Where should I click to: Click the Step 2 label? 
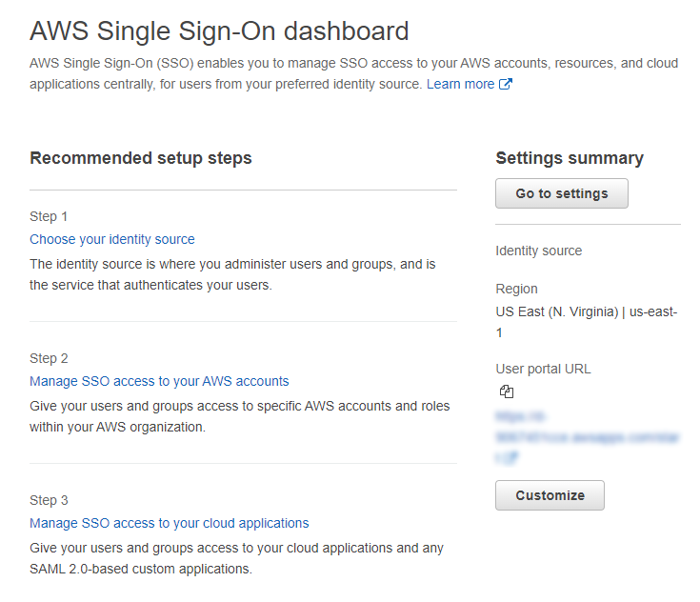[49, 358]
